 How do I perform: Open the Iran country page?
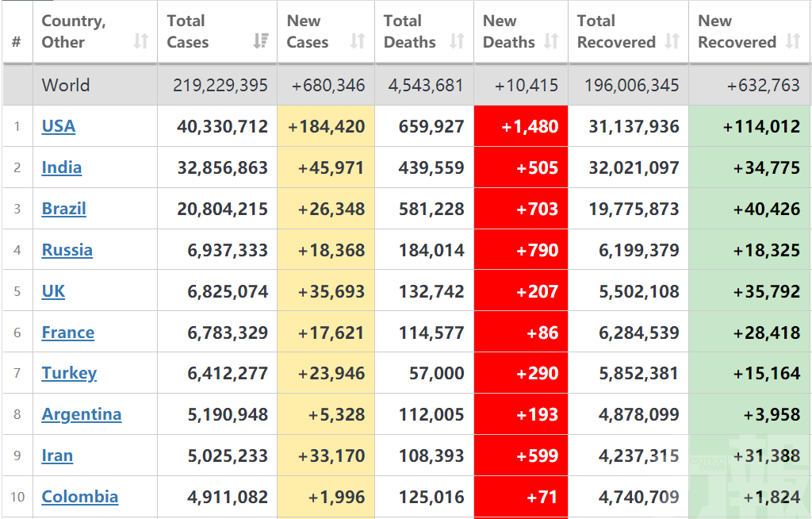click(x=57, y=456)
